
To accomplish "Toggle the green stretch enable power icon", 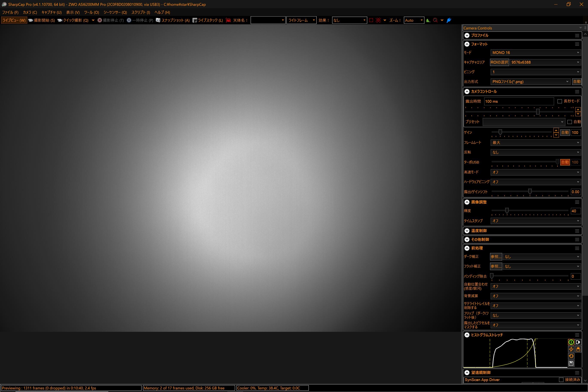I will 571,342.
